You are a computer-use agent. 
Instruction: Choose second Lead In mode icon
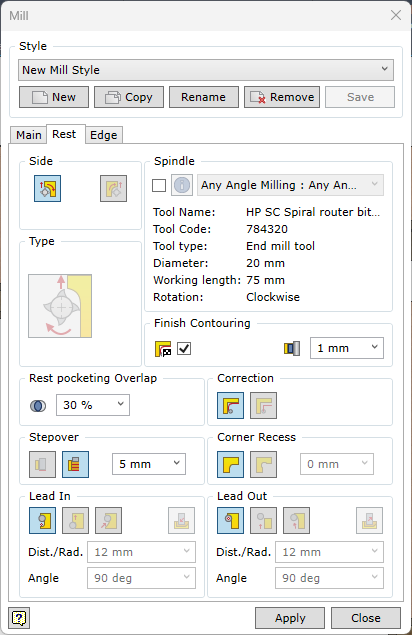[x=75, y=520]
